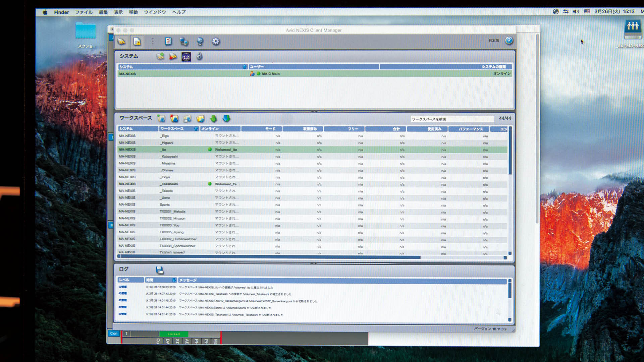Viewport: 644px width, 362px height.
Task: Open the document with warning icon
Action: [137, 42]
